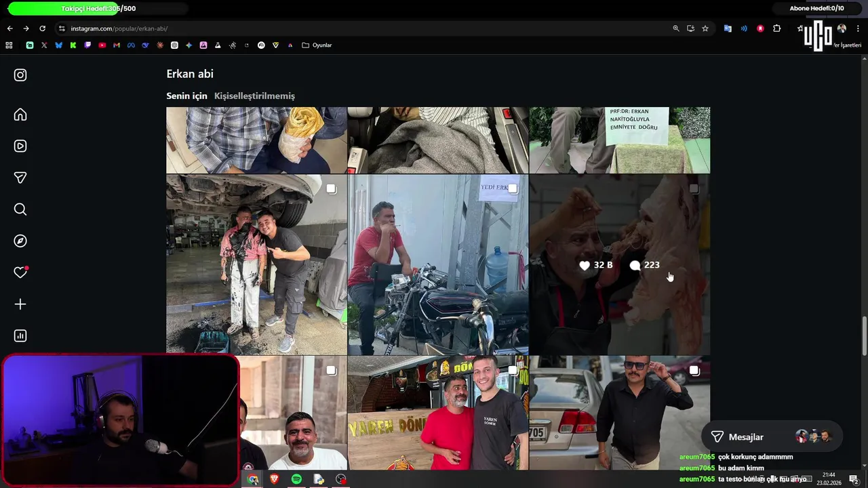
Task: Open the Bluesky butterfly bookmark
Action: click(x=58, y=45)
